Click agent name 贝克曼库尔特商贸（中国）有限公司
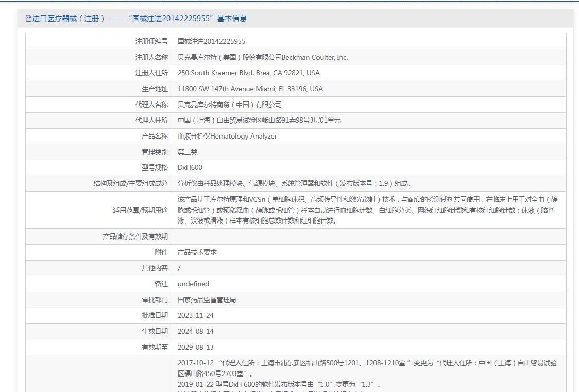This screenshot has width=579, height=392. coord(230,105)
